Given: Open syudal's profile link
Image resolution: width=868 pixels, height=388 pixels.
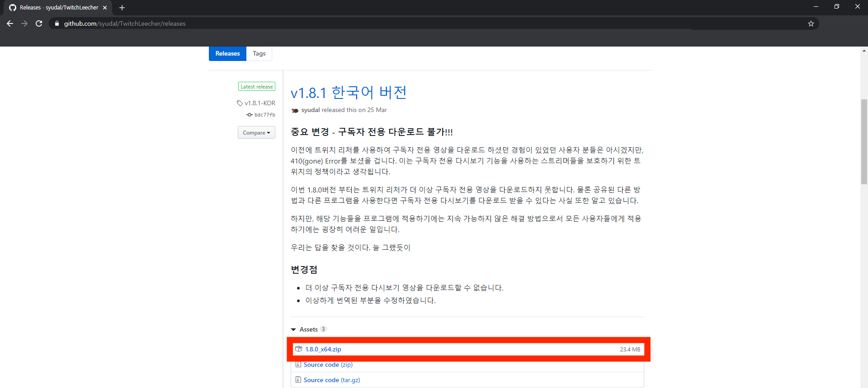Looking at the screenshot, I should click(x=311, y=110).
